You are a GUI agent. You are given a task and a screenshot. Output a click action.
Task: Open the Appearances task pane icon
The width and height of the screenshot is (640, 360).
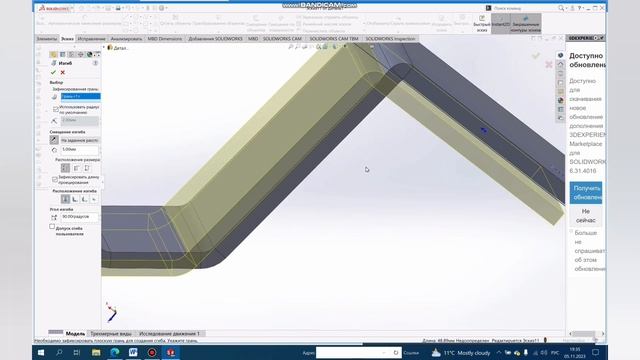pos(561,100)
